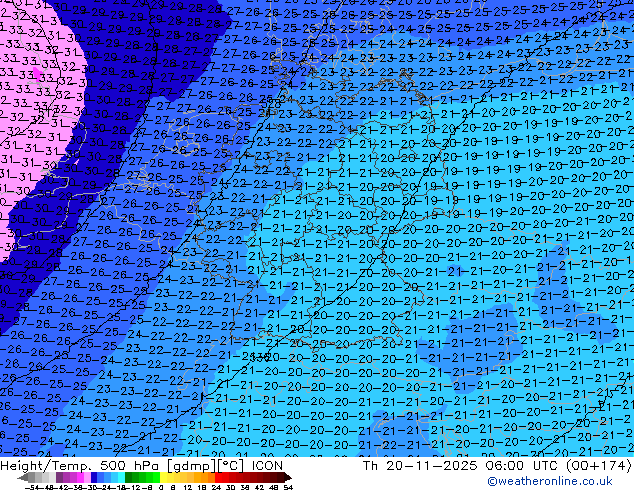Select the dark purple legend swatch
Image resolution: width=634 pixels, height=490 pixels.
pos(59,477)
